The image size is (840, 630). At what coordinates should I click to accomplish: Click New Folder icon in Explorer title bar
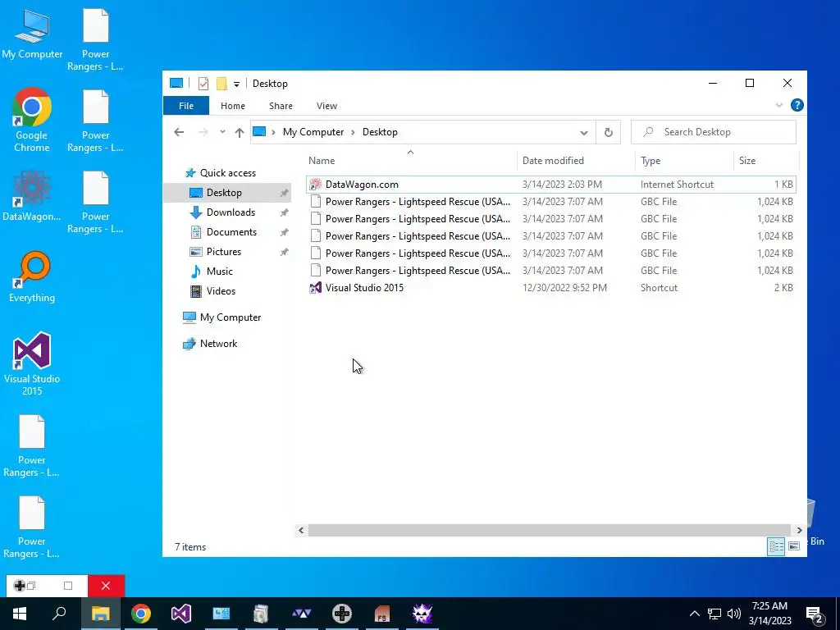click(x=221, y=84)
